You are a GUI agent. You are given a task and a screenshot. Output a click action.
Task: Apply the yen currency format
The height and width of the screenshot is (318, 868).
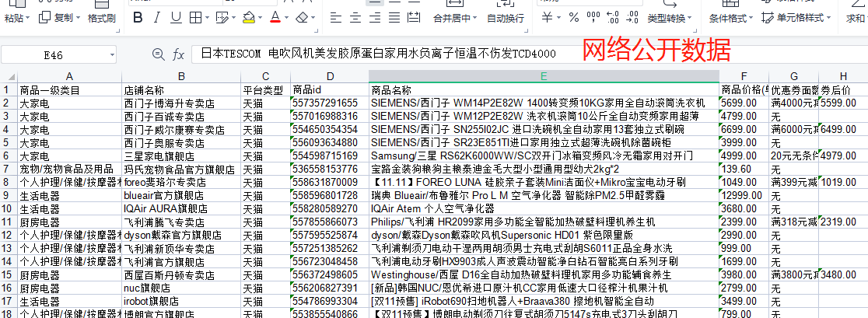[547, 18]
